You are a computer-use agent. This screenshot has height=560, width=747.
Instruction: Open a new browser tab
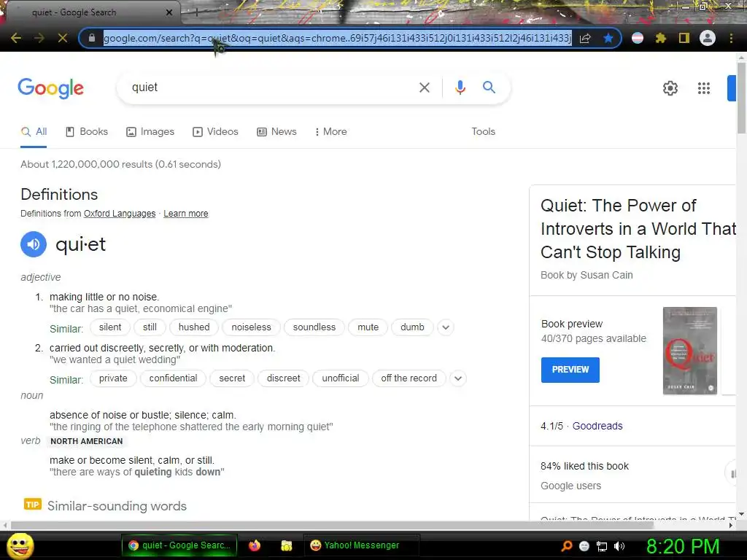click(x=196, y=13)
